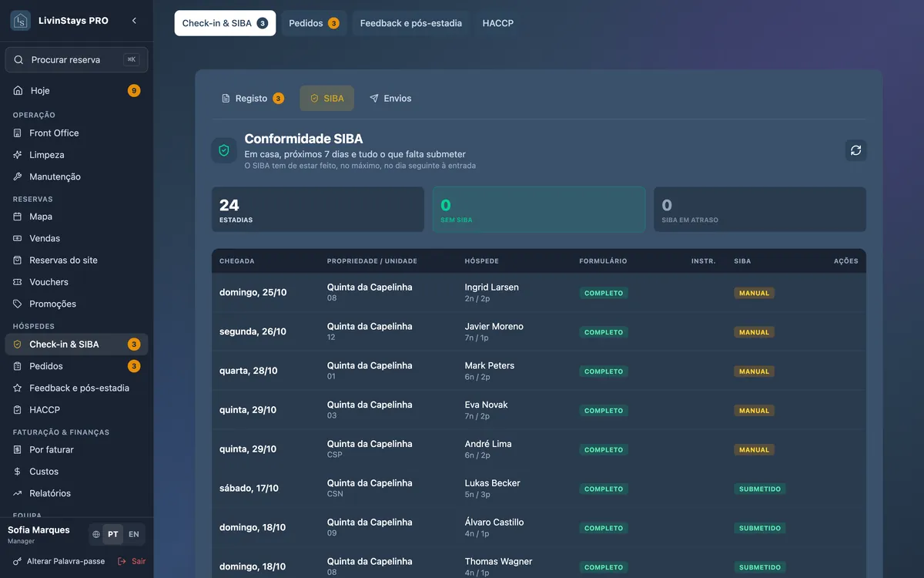Click the Completo badge for Eva Novak

(x=604, y=411)
